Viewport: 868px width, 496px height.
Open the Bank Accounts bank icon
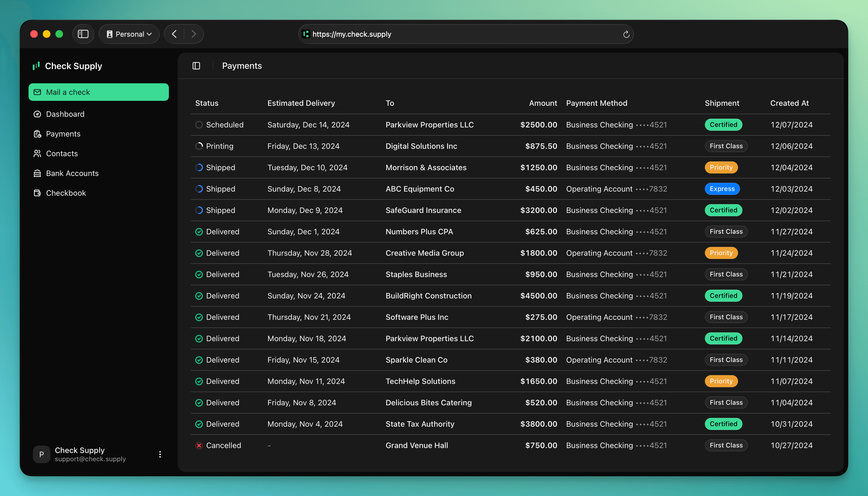pyautogui.click(x=37, y=173)
